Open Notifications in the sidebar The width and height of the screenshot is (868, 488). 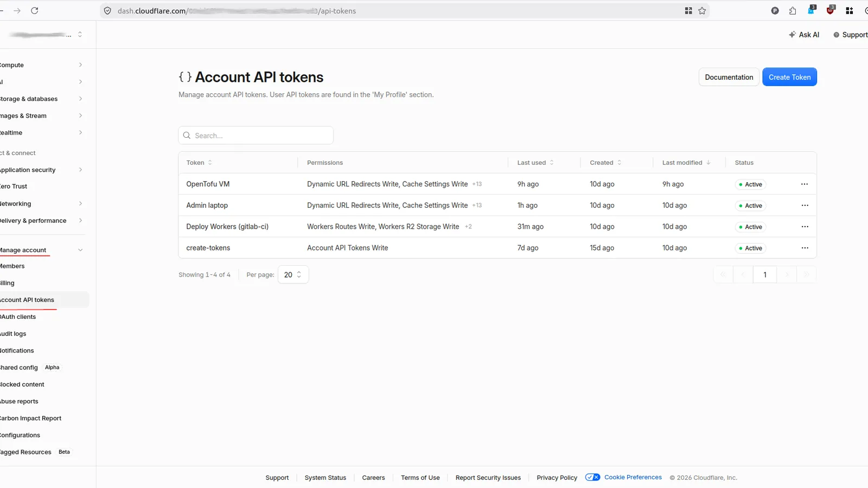[x=17, y=350]
